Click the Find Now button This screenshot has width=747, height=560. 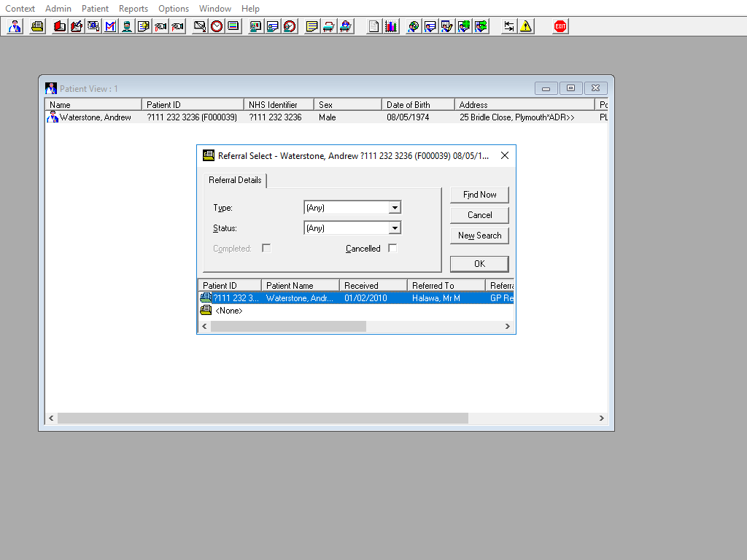pos(479,195)
